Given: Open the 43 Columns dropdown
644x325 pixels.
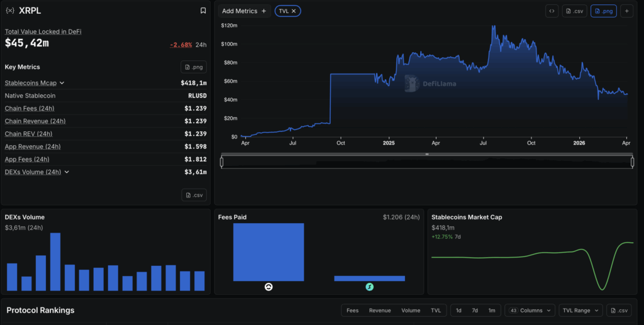Looking at the screenshot, I should click(530, 311).
